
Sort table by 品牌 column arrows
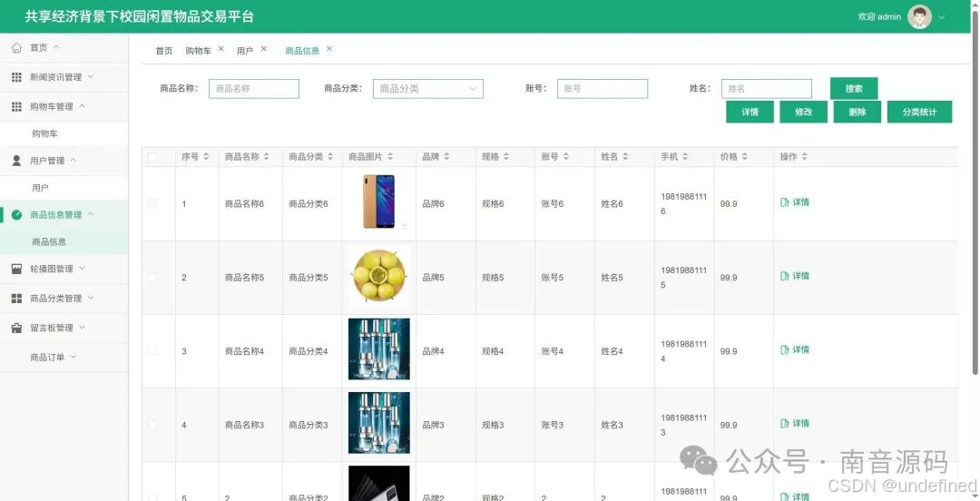(446, 157)
